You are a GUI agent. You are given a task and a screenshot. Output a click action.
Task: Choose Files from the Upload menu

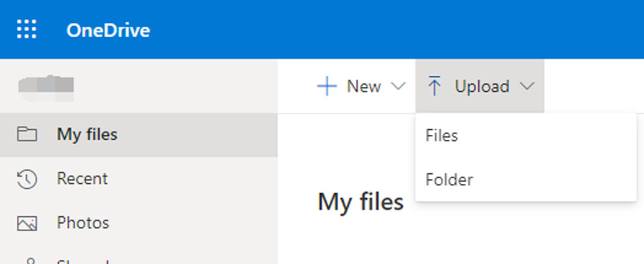[x=526, y=135]
